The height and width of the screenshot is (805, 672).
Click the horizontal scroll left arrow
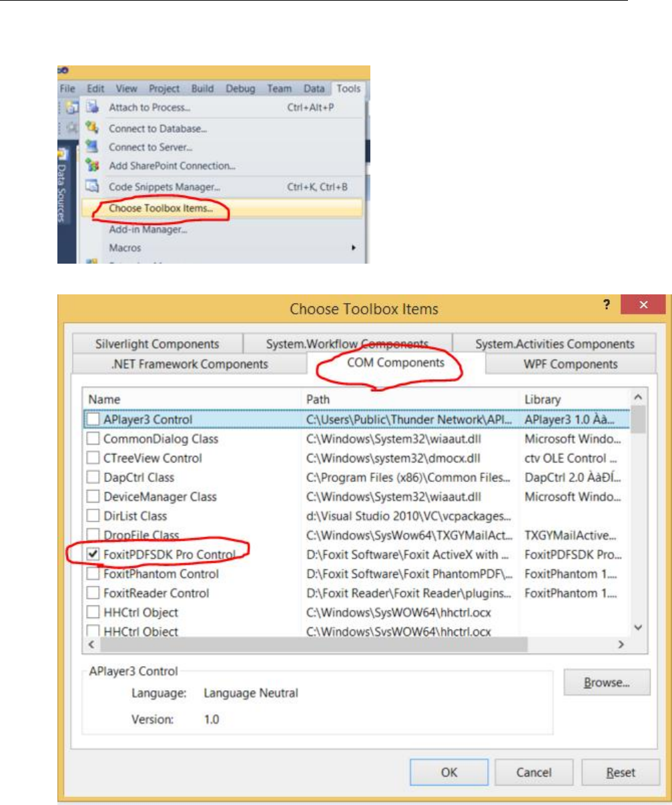pos(91,645)
